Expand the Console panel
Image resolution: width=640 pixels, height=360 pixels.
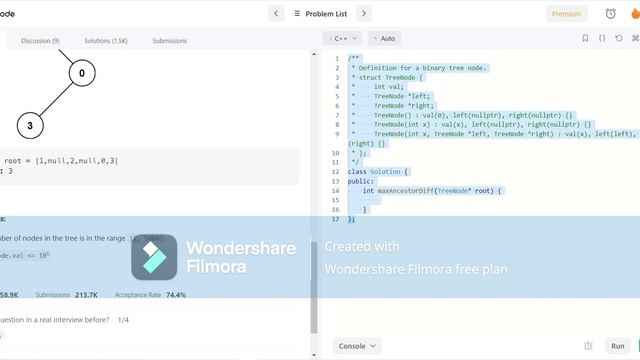pyautogui.click(x=357, y=346)
